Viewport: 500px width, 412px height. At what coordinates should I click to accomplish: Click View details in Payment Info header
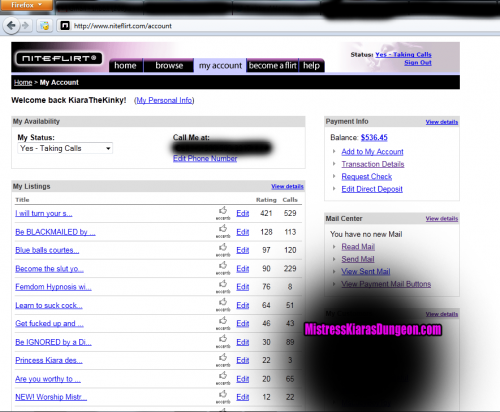pyautogui.click(x=442, y=122)
